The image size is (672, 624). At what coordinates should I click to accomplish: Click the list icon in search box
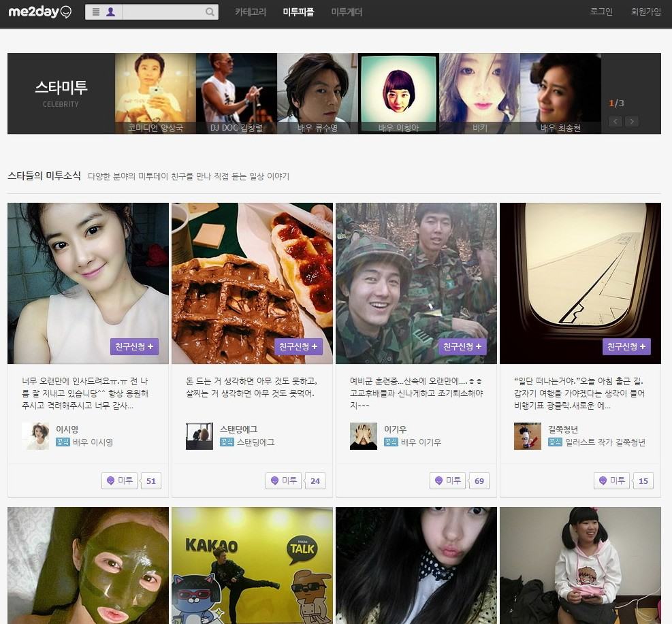[96, 12]
